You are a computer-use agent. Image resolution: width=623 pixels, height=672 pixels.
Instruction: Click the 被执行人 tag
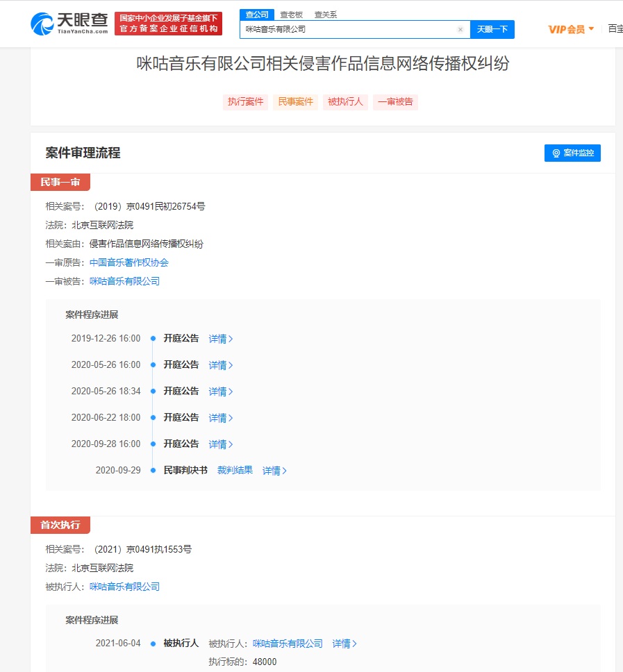pos(346,102)
